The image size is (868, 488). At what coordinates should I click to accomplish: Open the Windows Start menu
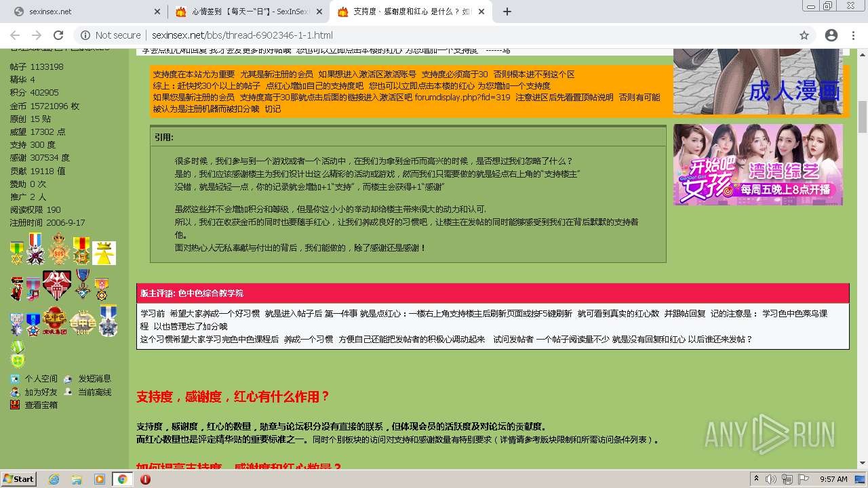click(x=18, y=479)
